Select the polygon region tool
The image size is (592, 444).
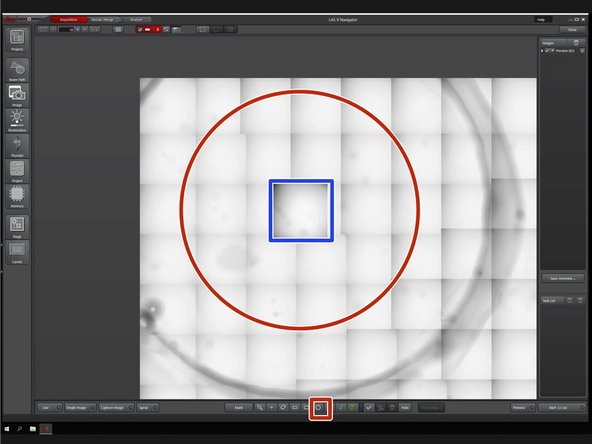coord(283,407)
